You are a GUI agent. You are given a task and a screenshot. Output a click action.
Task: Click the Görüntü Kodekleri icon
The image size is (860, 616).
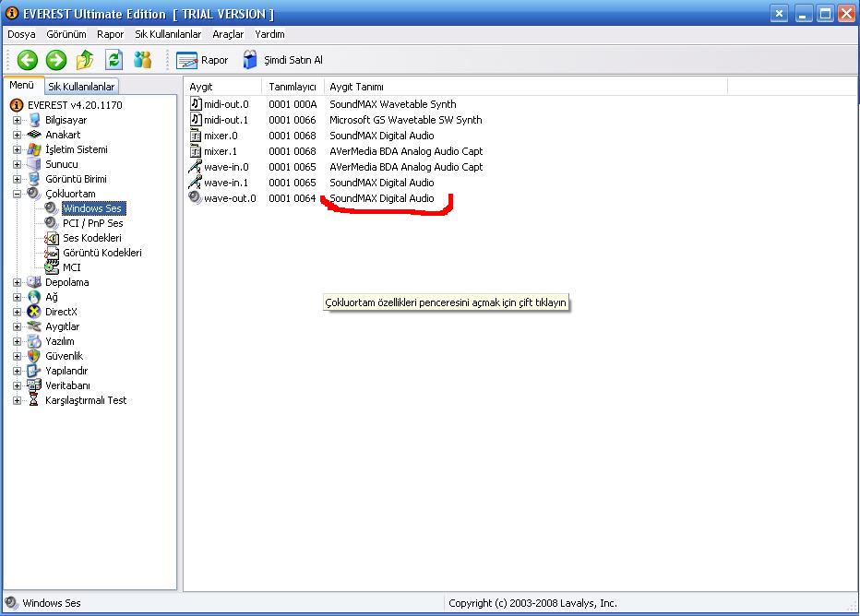pyautogui.click(x=52, y=253)
